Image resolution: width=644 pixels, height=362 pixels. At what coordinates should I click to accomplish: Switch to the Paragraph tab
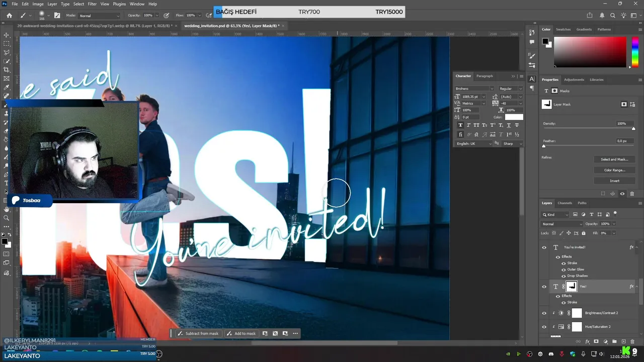pos(485,76)
